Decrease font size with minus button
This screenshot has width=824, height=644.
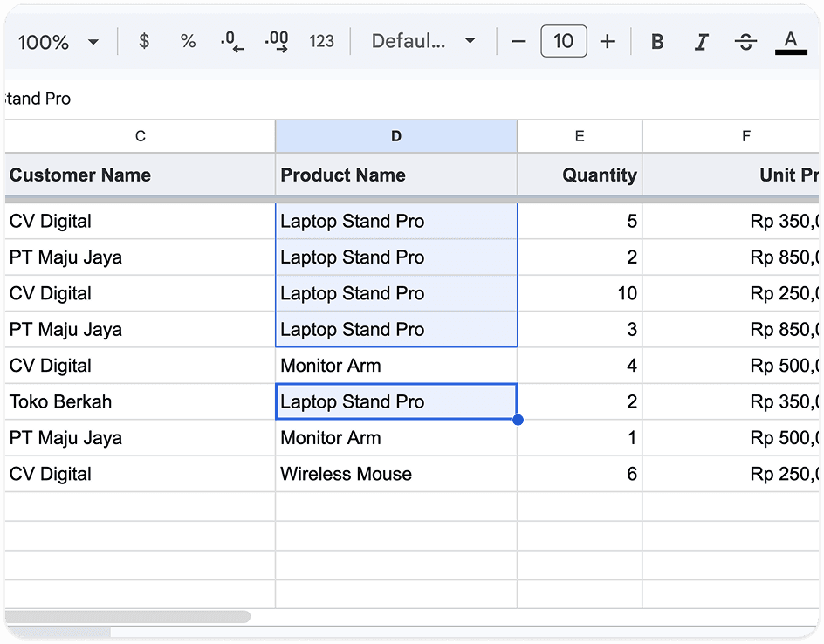(x=518, y=41)
